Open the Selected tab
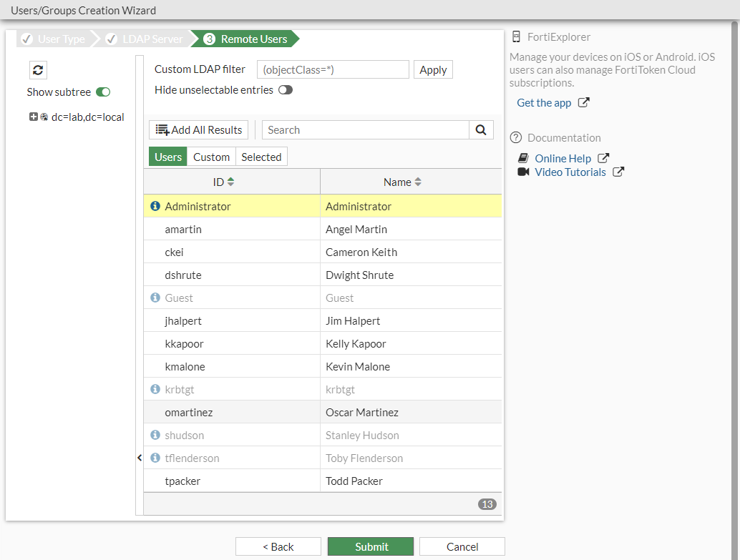The width and height of the screenshot is (740, 560). point(261,157)
